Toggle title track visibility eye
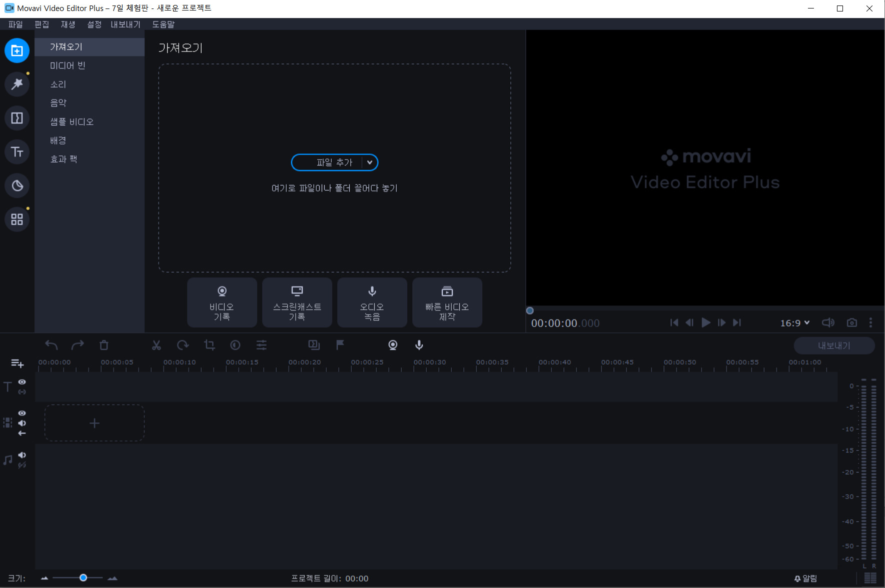 (22, 382)
